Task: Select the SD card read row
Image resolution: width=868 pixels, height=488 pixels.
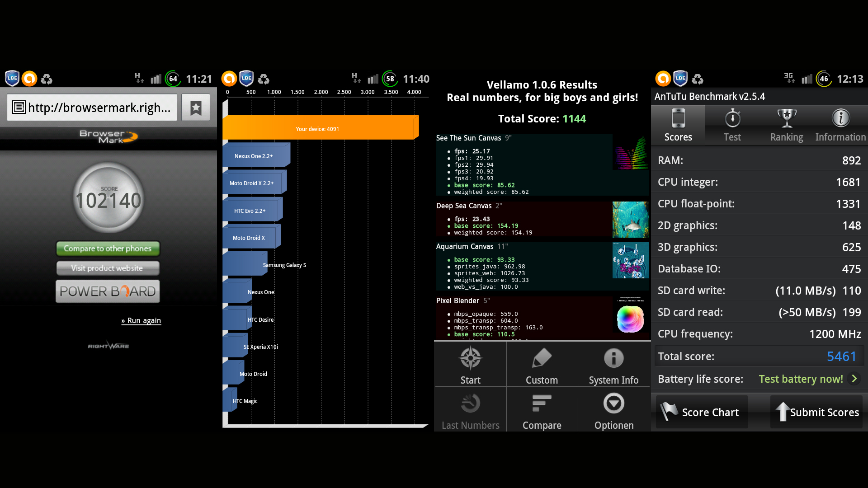Action: (759, 312)
